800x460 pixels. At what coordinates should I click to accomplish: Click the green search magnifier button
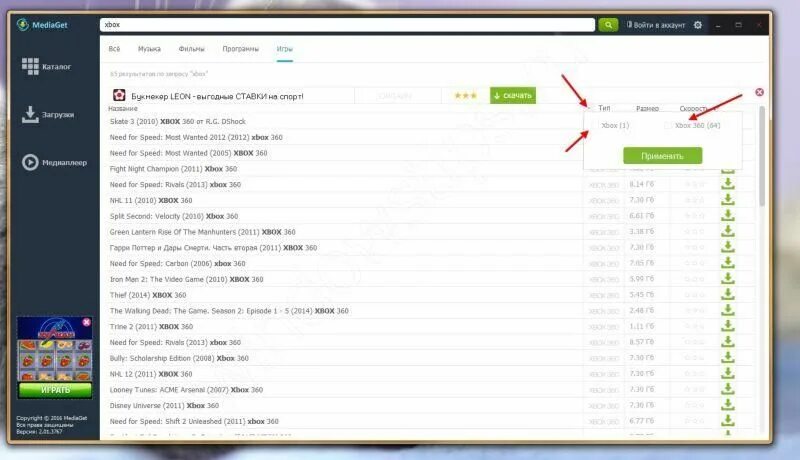coord(608,24)
